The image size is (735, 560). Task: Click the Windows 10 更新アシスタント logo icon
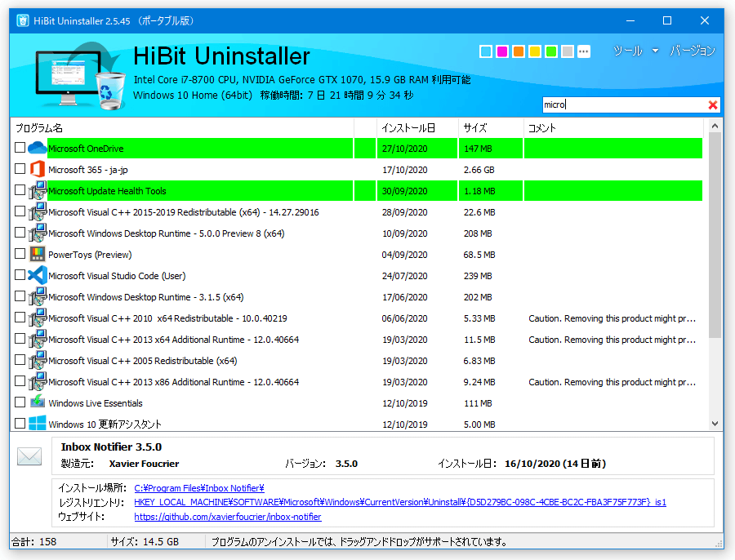pyautogui.click(x=37, y=423)
